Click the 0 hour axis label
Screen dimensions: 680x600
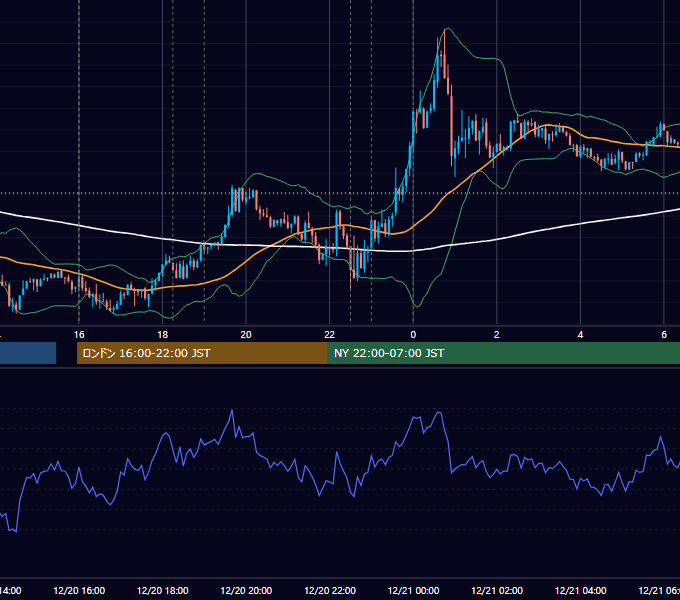pos(413,335)
